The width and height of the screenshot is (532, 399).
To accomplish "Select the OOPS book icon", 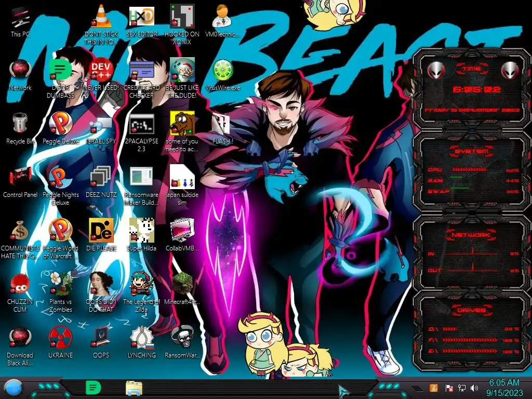I will tap(101, 342).
